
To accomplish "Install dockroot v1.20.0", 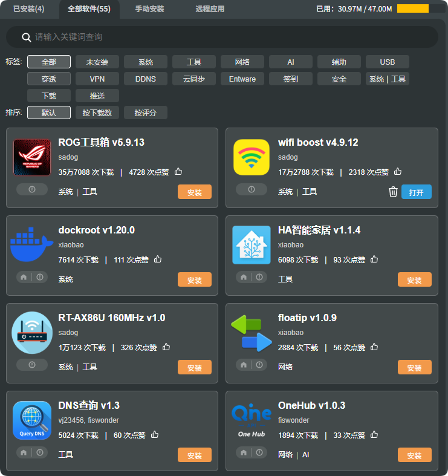I will click(195, 279).
